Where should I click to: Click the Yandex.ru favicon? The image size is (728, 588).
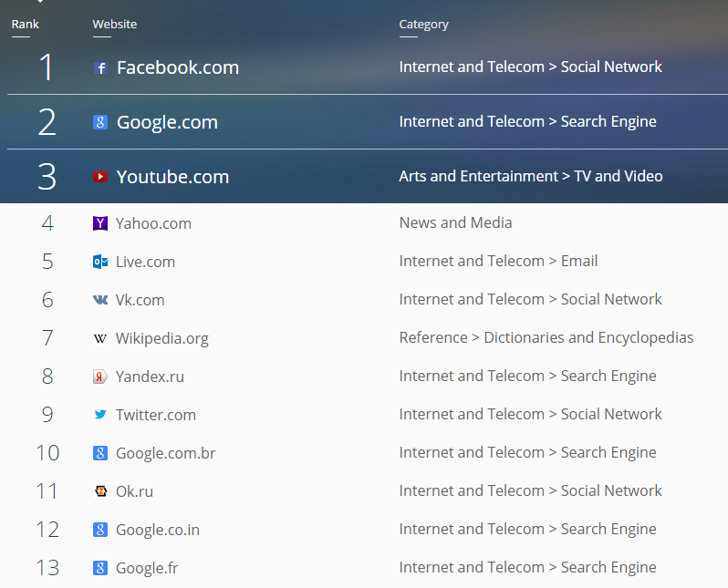(100, 377)
